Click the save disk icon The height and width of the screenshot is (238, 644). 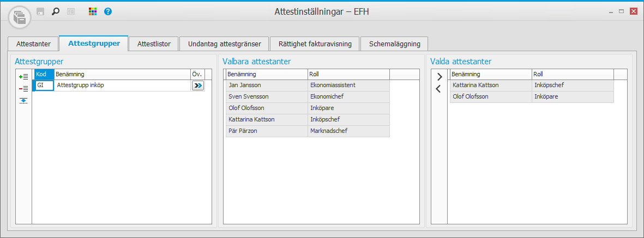[40, 11]
